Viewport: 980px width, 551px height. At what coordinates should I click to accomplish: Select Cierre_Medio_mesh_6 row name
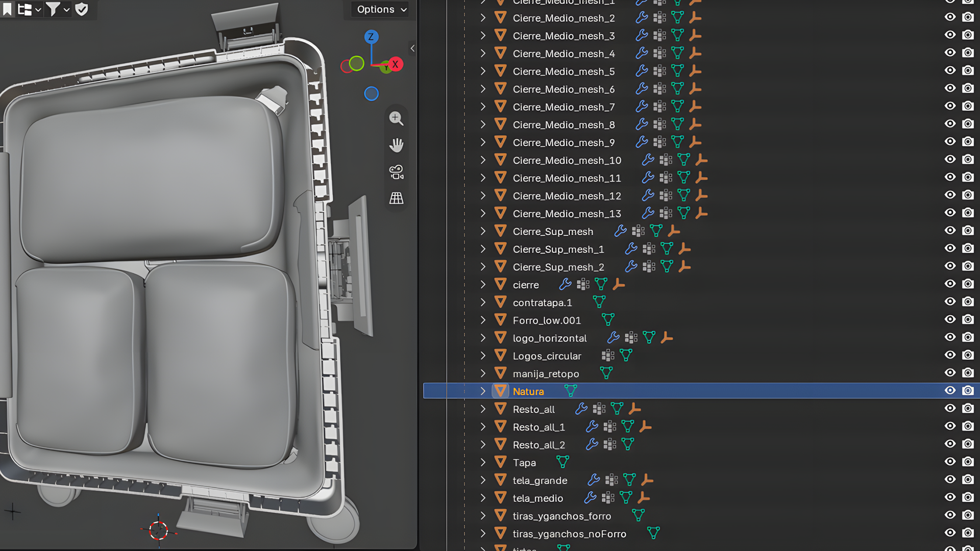[x=563, y=89]
